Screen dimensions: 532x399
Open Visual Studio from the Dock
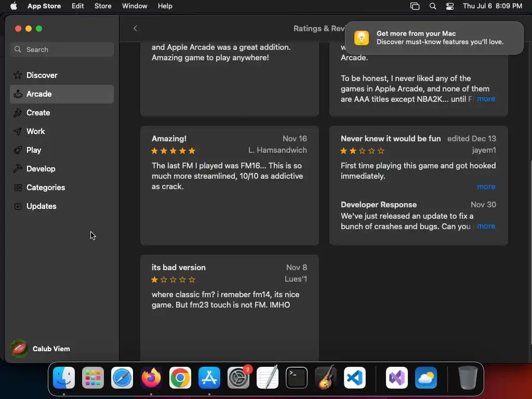(x=397, y=378)
